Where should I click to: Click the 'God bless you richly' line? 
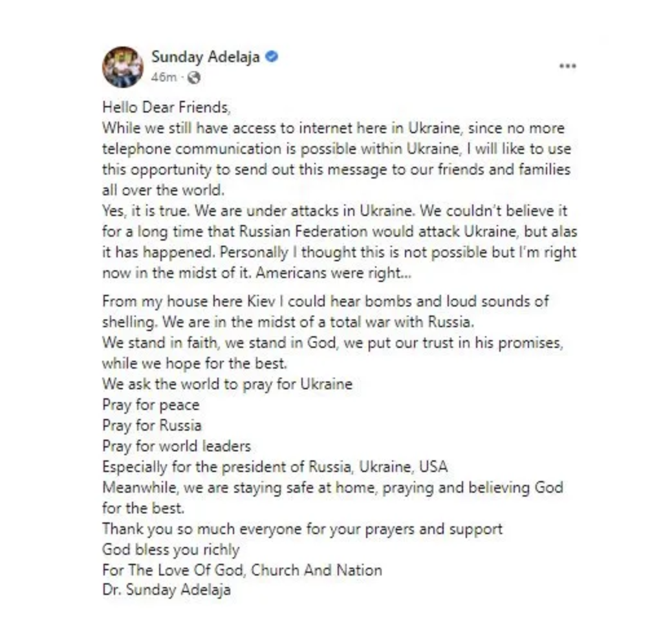click(171, 550)
